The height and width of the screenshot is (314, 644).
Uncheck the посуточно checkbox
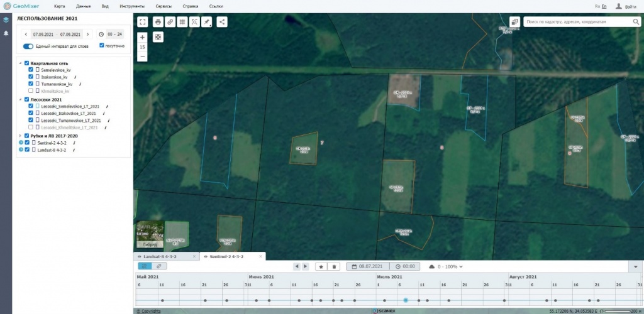click(102, 45)
